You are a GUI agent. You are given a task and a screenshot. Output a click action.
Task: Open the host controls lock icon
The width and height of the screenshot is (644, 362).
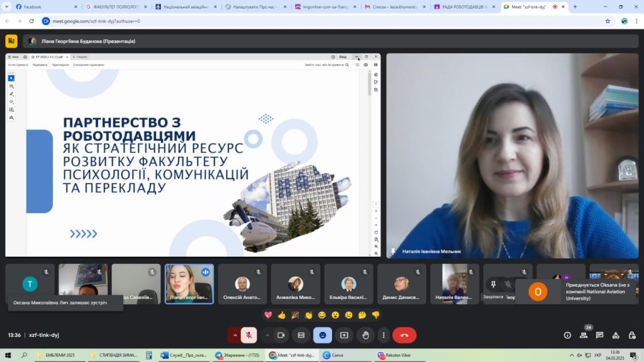click(631, 336)
